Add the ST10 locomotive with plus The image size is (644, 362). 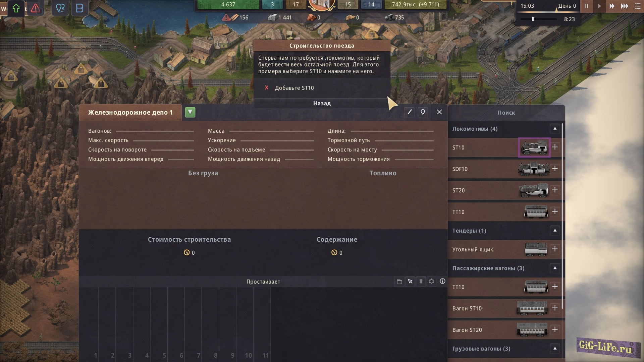click(555, 147)
